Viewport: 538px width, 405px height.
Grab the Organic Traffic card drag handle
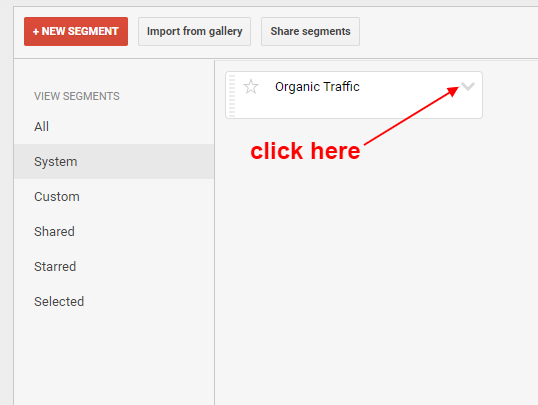232,95
